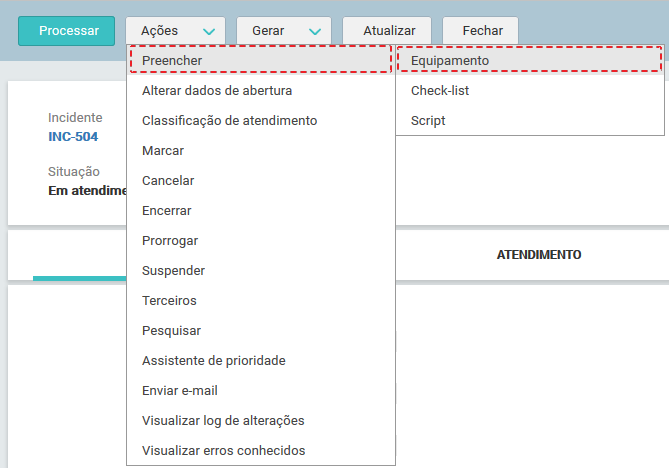Open Visualizar log de alterações
This screenshot has height=468, width=669.
pyautogui.click(x=261, y=421)
